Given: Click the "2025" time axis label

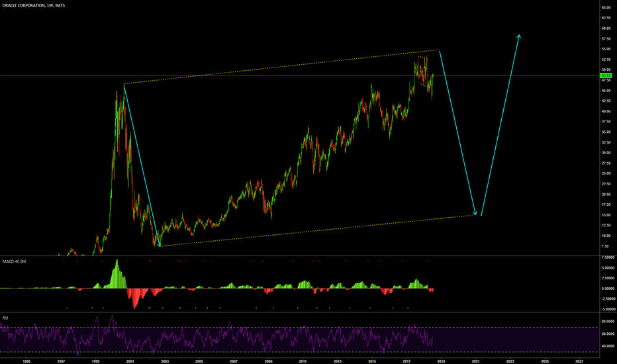Looking at the screenshot, I should coord(545,361).
